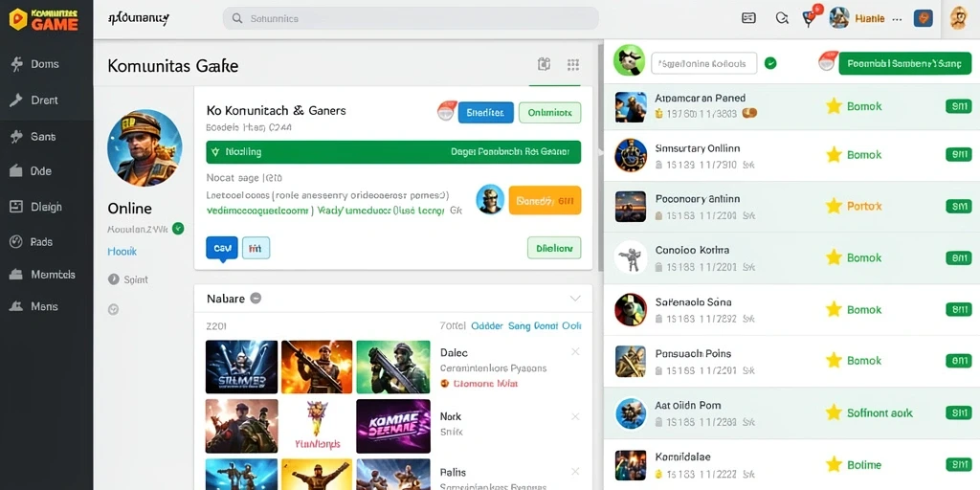
Task: Collapse the Nabare section chevron
Action: [575, 299]
